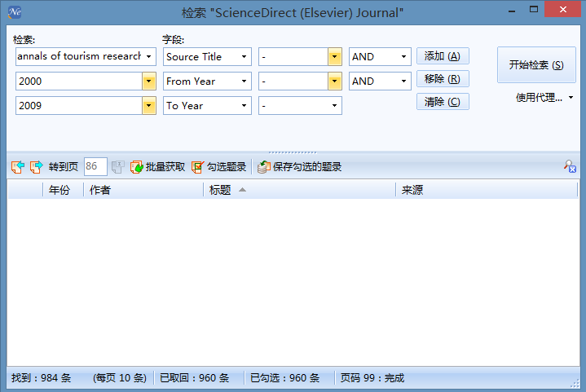This screenshot has height=392, width=586.
Task: Minimize the search window
Action: click(x=512, y=11)
